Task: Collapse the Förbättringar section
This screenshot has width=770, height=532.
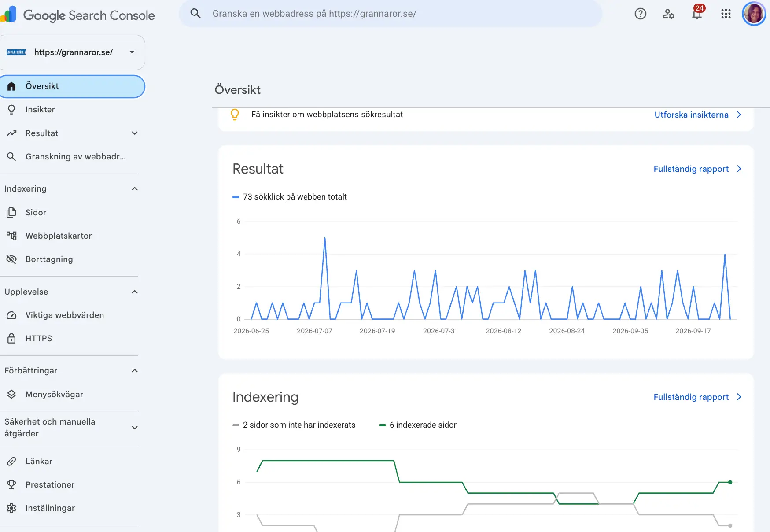Action: pyautogui.click(x=135, y=371)
